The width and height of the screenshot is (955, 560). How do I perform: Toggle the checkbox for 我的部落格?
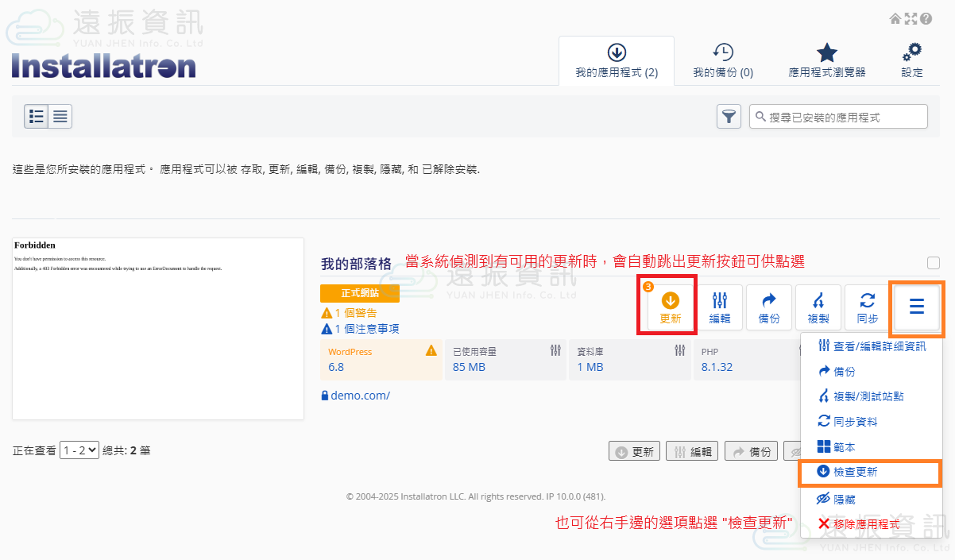coord(934,263)
